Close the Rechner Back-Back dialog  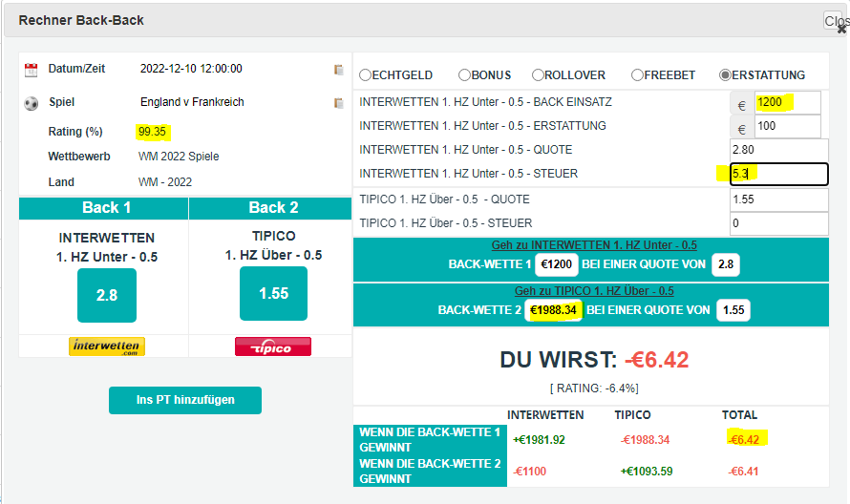836,21
